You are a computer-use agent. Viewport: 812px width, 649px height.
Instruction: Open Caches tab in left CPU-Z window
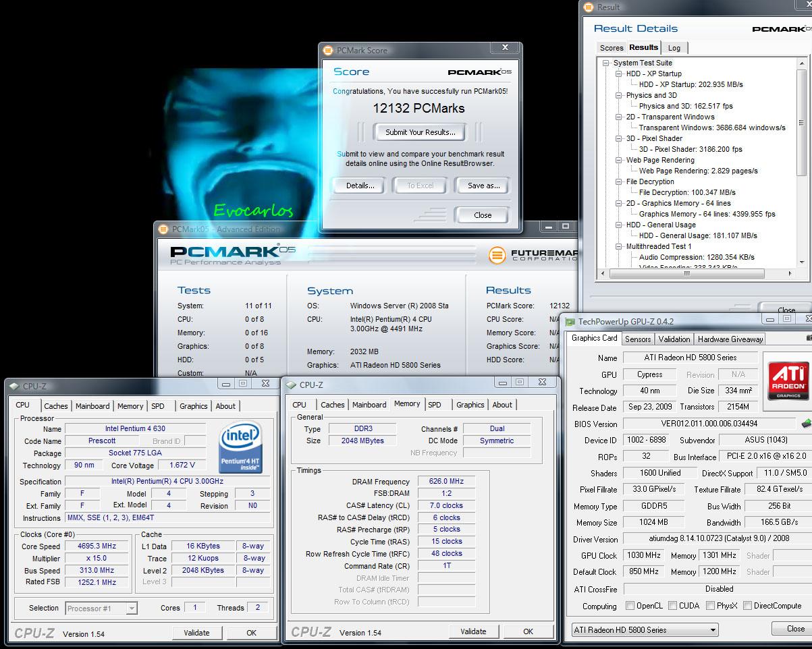coord(56,406)
